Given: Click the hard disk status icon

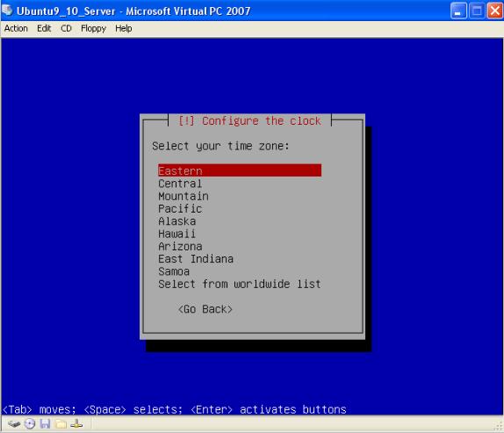Looking at the screenshot, I should pyautogui.click(x=14, y=424).
